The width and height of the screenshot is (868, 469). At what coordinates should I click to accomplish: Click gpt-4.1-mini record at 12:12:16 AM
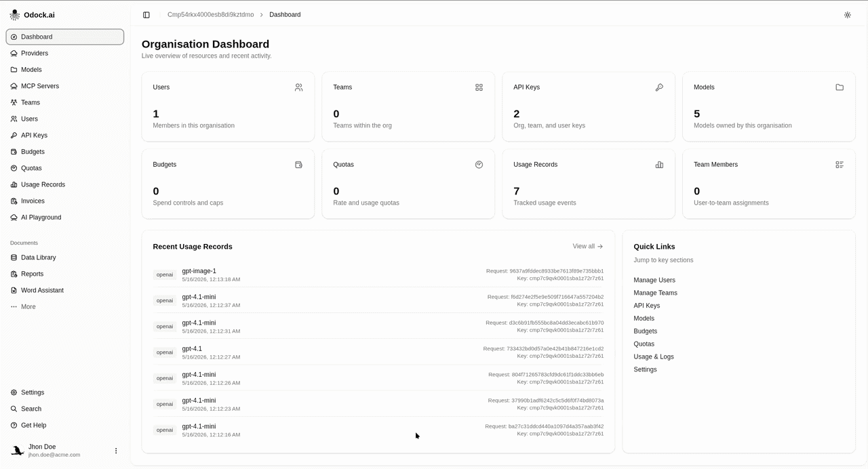pos(378,430)
